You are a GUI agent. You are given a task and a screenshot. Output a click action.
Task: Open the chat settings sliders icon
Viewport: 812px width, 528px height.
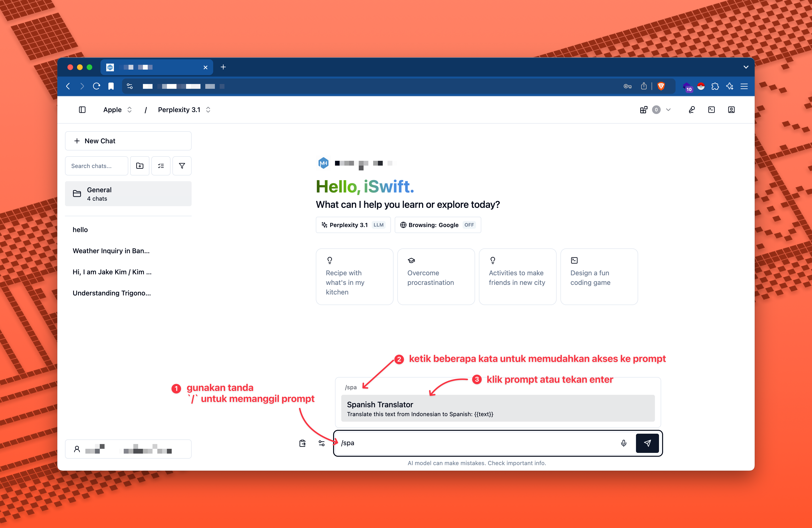321,443
